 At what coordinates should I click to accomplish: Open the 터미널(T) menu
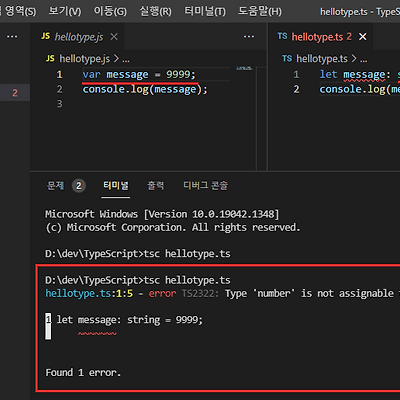point(205,11)
